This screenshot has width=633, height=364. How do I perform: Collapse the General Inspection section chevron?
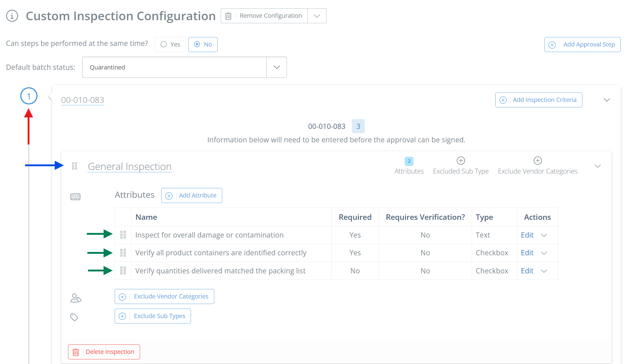pyautogui.click(x=597, y=166)
